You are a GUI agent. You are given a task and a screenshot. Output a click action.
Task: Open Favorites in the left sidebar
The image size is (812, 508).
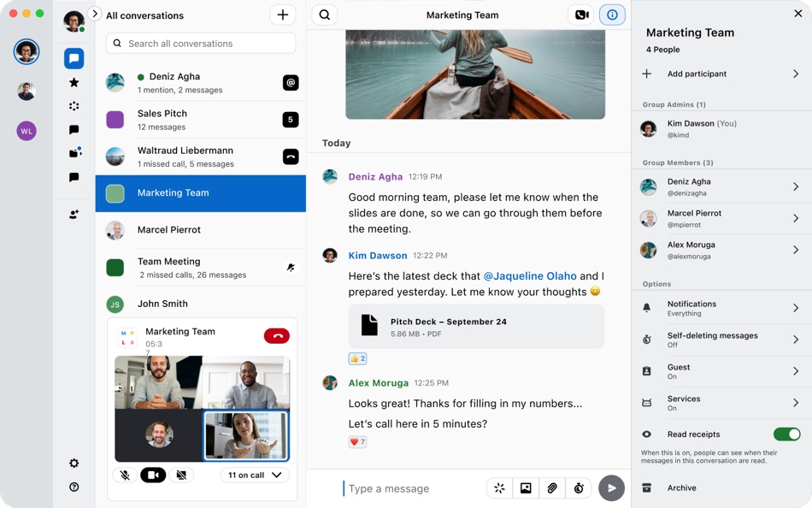(x=74, y=82)
